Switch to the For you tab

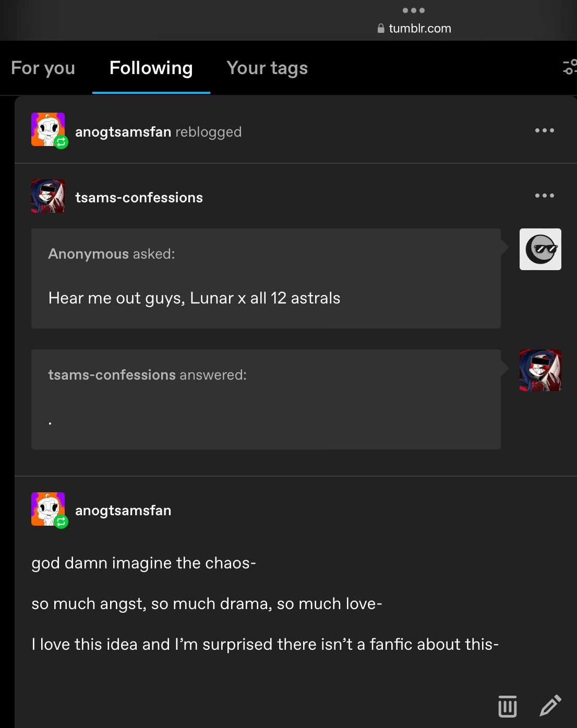tap(43, 68)
